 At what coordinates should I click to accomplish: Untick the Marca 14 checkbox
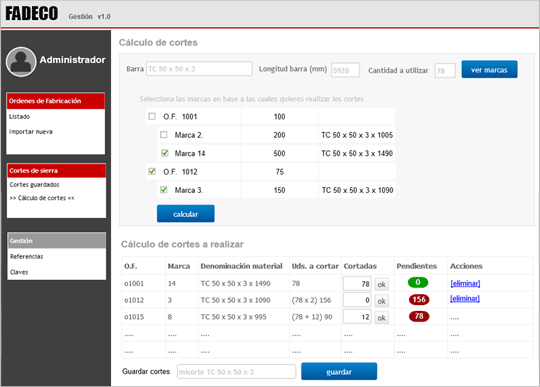click(165, 153)
